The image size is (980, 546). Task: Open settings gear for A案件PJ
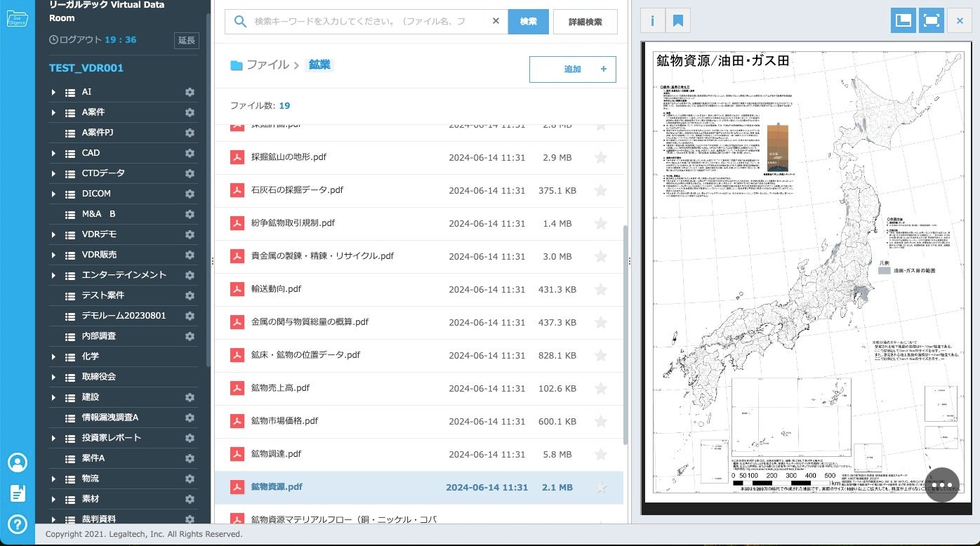coord(190,133)
